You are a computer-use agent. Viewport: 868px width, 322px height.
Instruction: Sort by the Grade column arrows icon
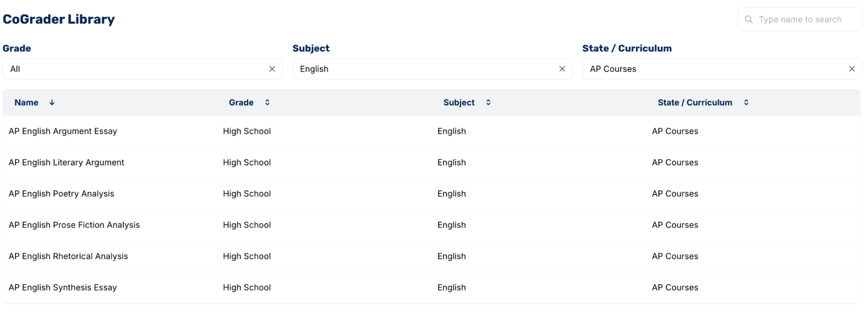click(267, 103)
